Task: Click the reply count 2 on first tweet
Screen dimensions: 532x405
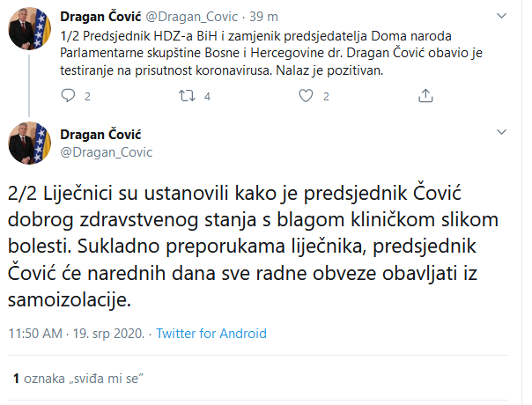Action: click(x=87, y=97)
